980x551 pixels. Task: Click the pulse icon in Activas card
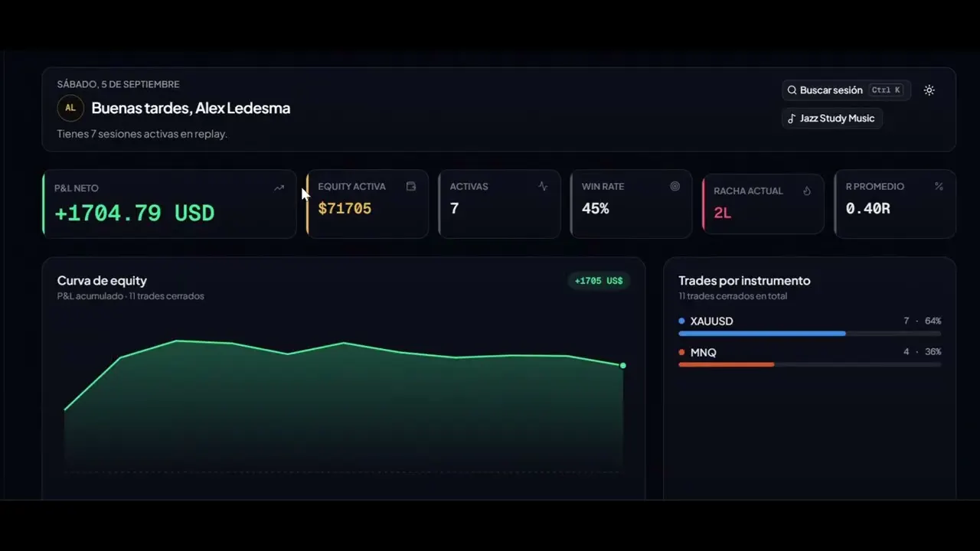click(543, 186)
